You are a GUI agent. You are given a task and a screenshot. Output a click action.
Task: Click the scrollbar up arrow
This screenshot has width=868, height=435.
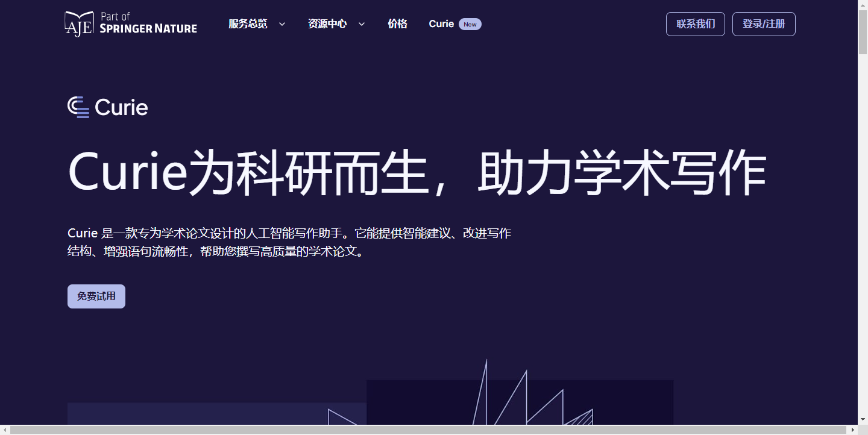coord(863,5)
